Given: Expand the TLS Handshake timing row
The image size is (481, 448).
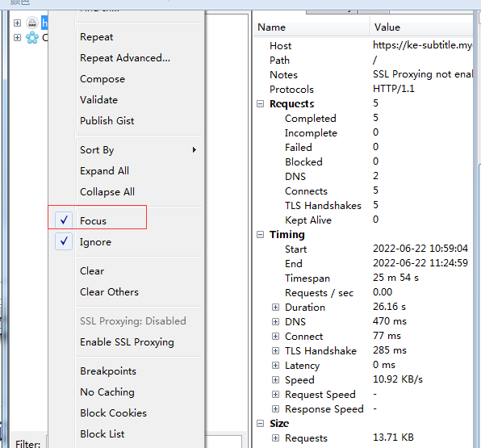Looking at the screenshot, I should click(x=275, y=350).
